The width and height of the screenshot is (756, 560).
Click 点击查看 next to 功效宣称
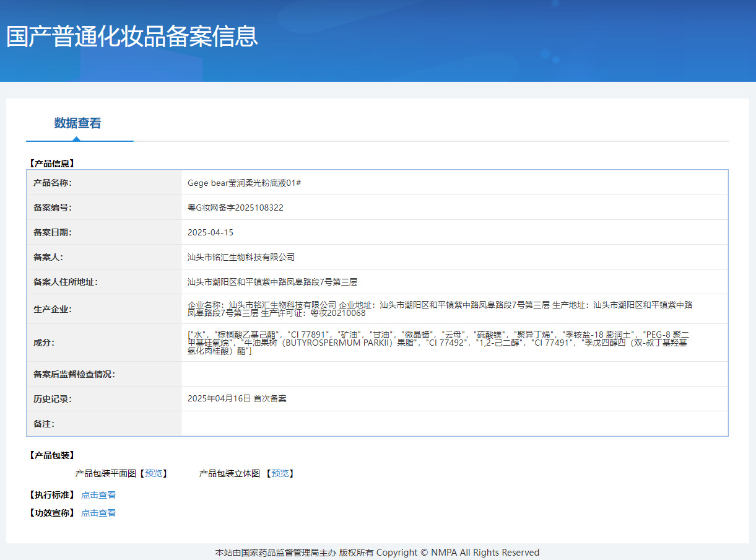tap(98, 513)
